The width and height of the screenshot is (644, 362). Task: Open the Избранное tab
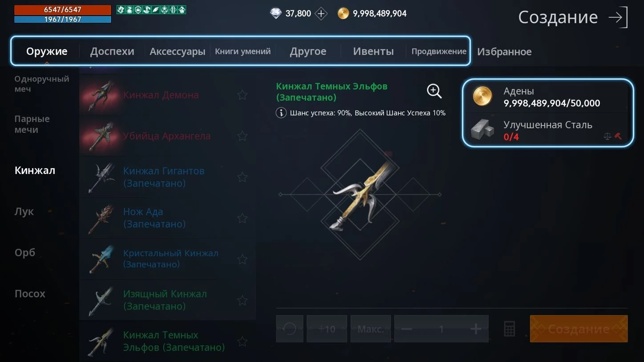tap(504, 52)
